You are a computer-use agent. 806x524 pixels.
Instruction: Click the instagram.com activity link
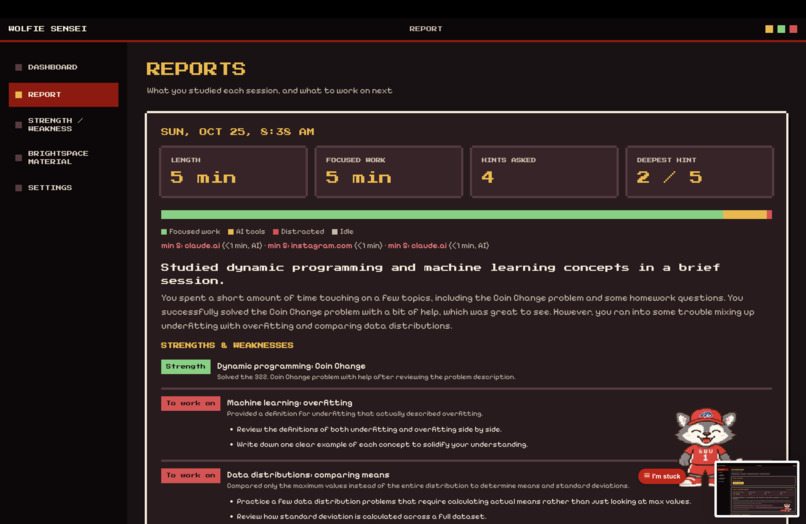[310, 246]
